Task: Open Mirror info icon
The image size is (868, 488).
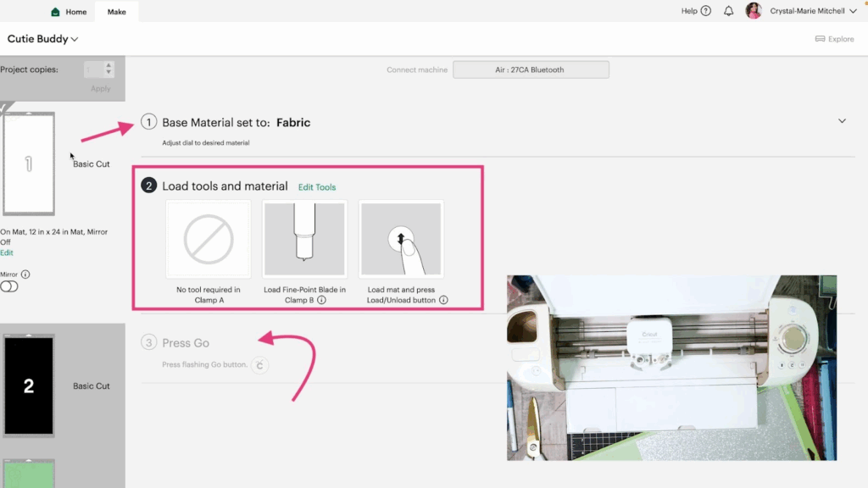Action: [x=25, y=274]
